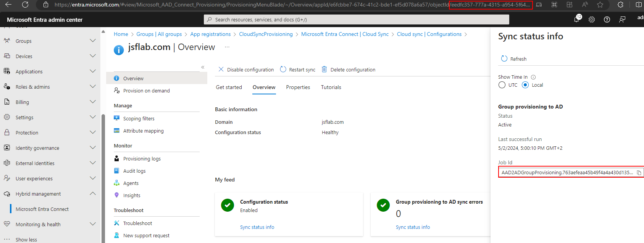Click Restart sync
This screenshot has height=243, width=644.
tap(298, 70)
